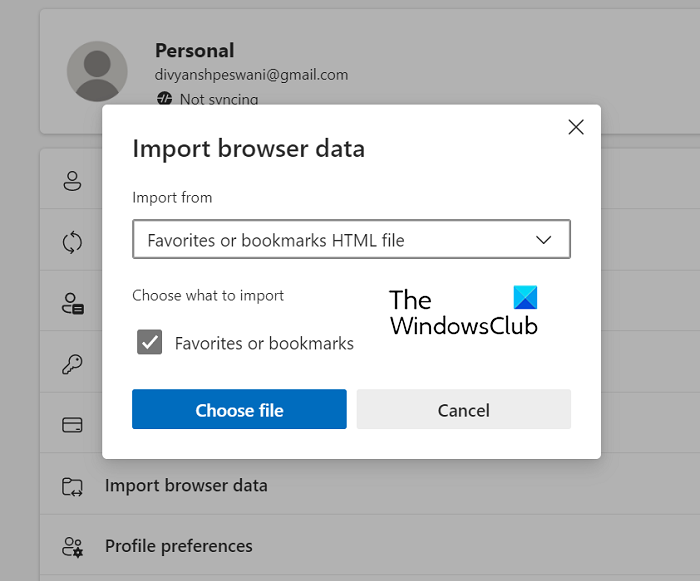Click the Personal profile name heading
The height and width of the screenshot is (581, 700).
(195, 50)
